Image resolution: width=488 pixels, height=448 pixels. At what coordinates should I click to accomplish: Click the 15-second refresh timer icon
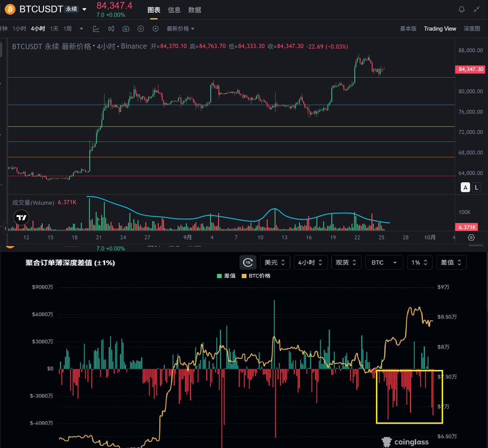[x=248, y=262]
